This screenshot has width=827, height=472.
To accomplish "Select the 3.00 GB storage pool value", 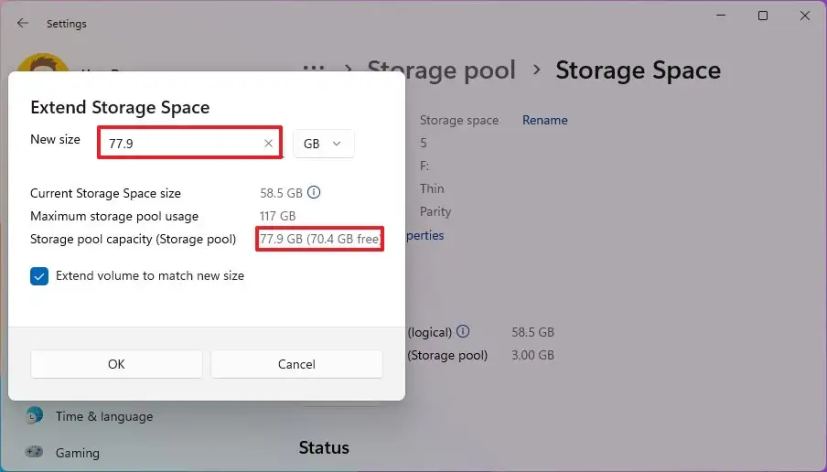I will click(533, 355).
